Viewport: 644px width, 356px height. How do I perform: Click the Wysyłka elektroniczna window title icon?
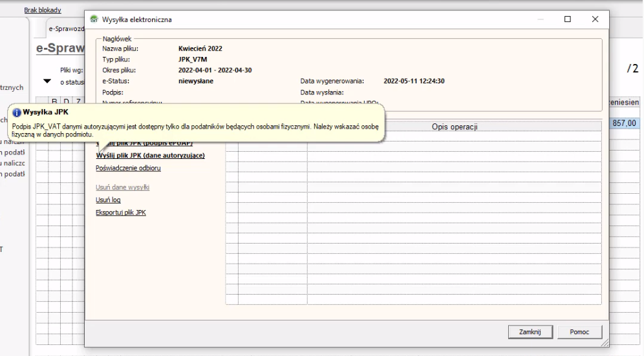click(x=94, y=19)
